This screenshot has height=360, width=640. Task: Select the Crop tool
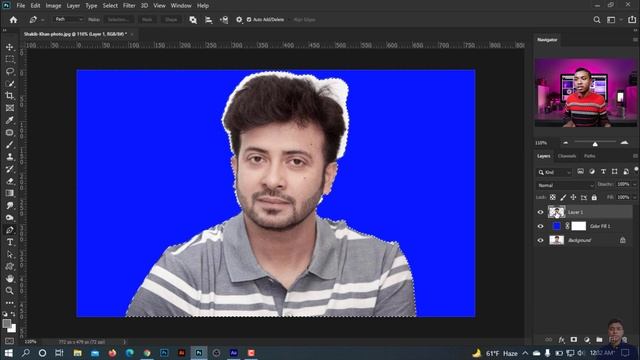point(9,96)
